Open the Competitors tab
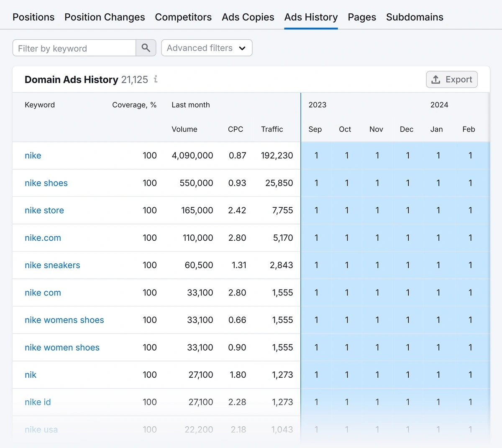This screenshot has height=448, width=502. tap(183, 17)
